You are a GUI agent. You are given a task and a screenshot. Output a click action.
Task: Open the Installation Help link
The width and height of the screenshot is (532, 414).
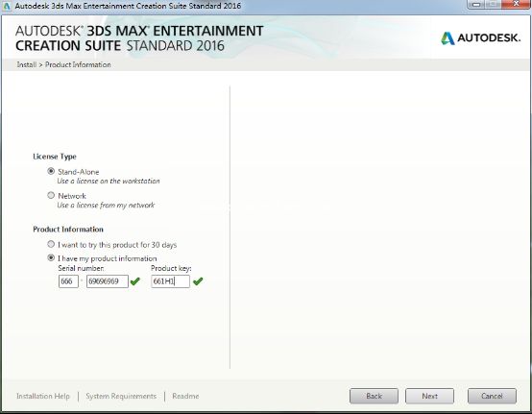point(43,396)
